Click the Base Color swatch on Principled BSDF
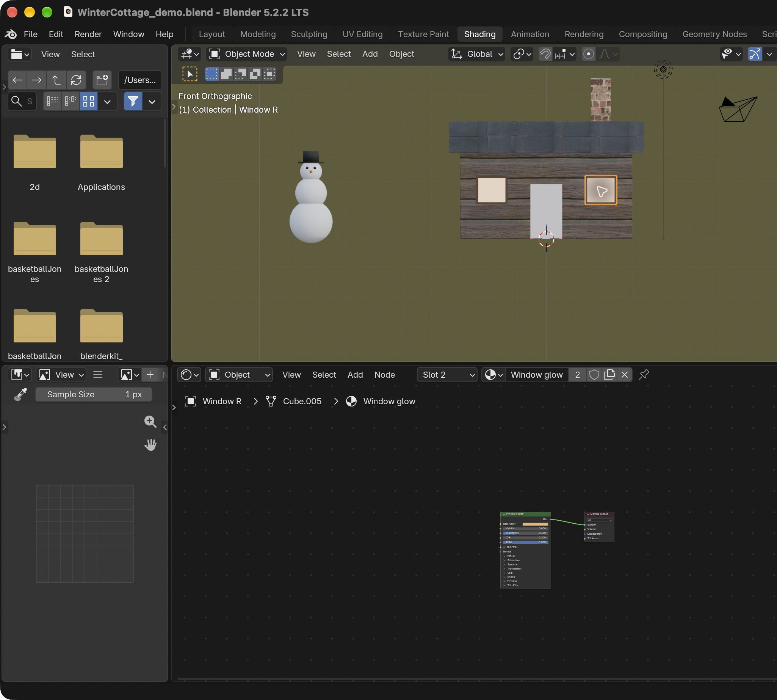This screenshot has width=777, height=700. [535, 524]
